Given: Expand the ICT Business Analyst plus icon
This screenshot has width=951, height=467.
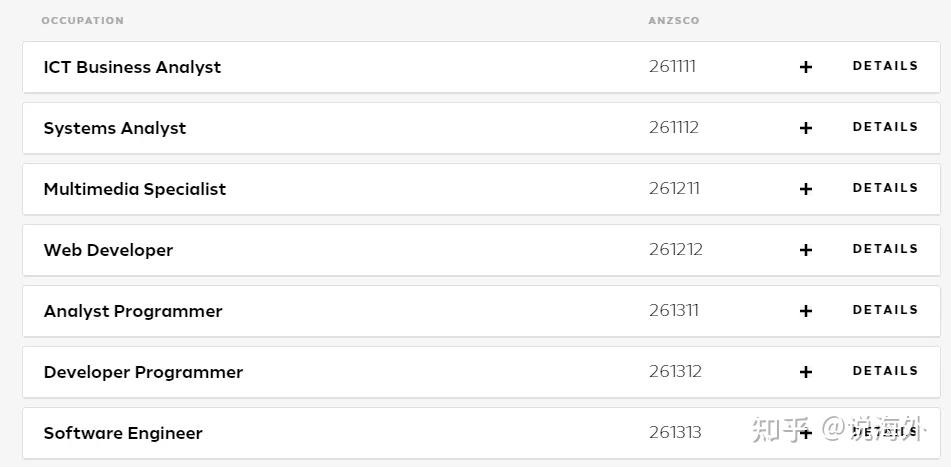Looking at the screenshot, I should [x=806, y=67].
